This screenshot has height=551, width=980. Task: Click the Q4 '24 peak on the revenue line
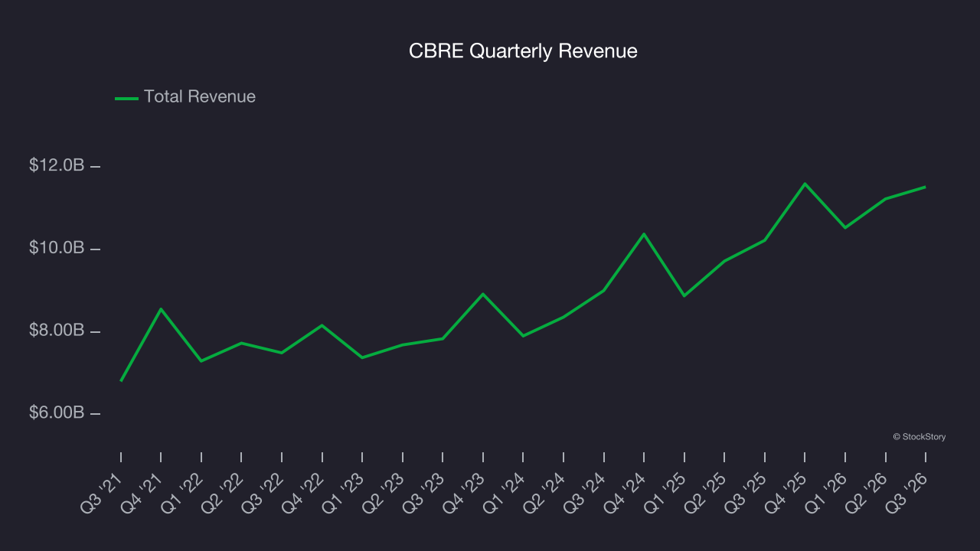644,233
